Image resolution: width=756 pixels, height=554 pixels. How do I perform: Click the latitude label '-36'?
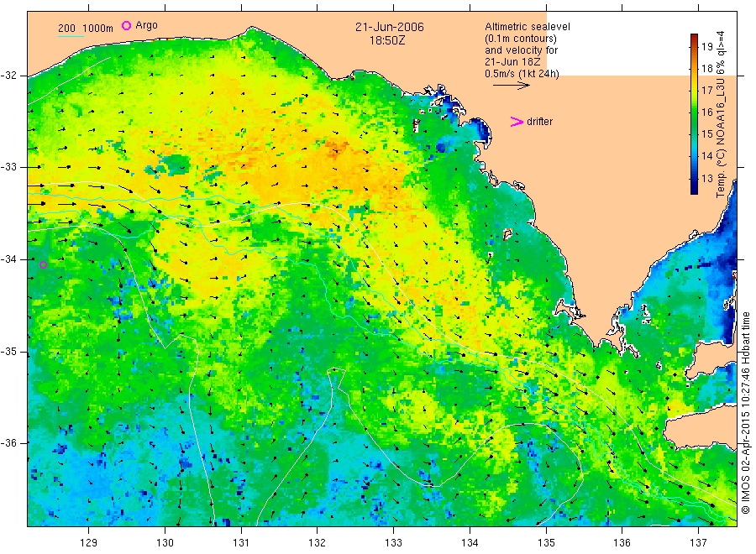[x=8, y=443]
